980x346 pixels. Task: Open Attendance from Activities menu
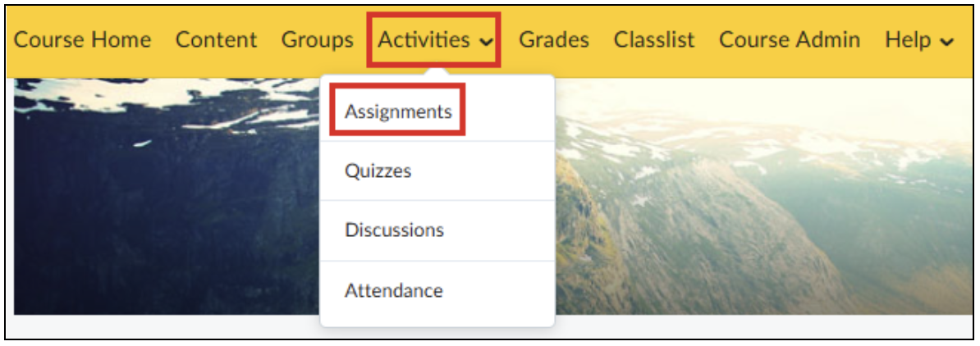click(x=394, y=290)
